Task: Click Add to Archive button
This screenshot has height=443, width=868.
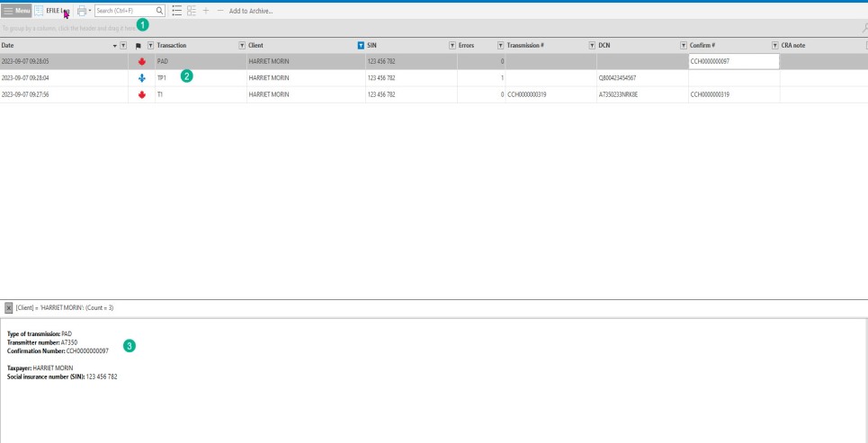Action: click(x=251, y=11)
